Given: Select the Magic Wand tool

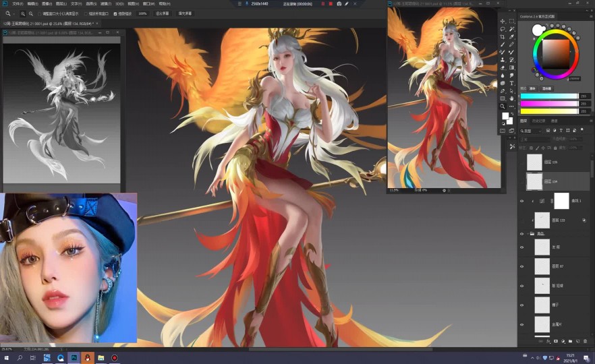Looking at the screenshot, I should click(x=511, y=29).
